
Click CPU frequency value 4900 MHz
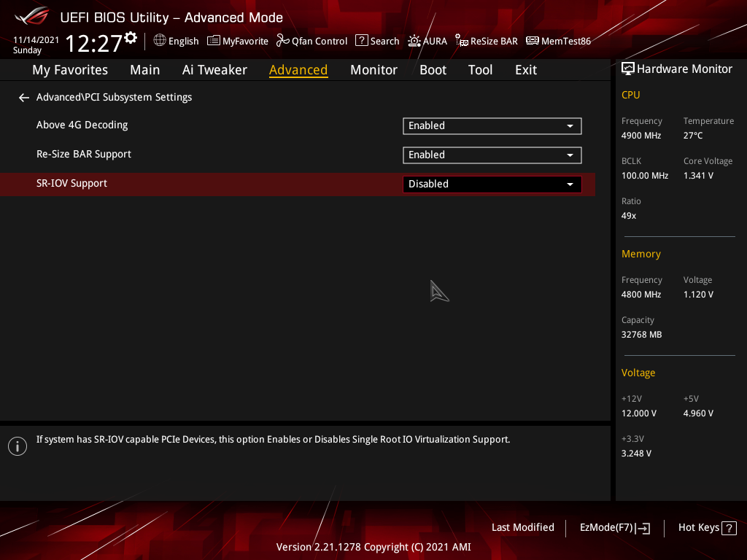(x=641, y=136)
